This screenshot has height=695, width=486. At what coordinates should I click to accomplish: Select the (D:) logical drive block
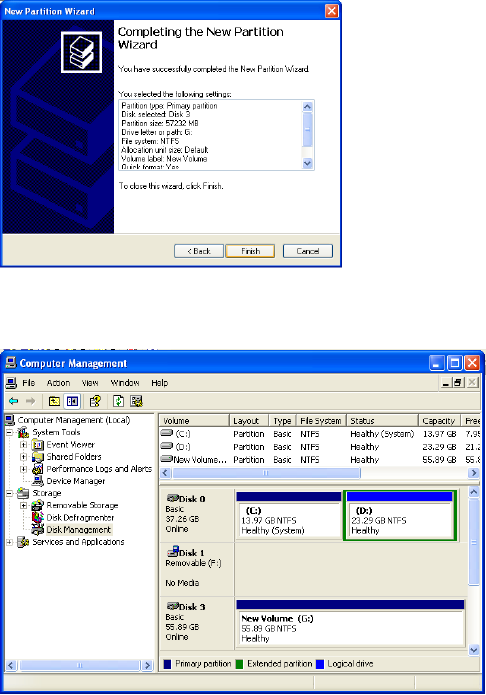coord(400,515)
